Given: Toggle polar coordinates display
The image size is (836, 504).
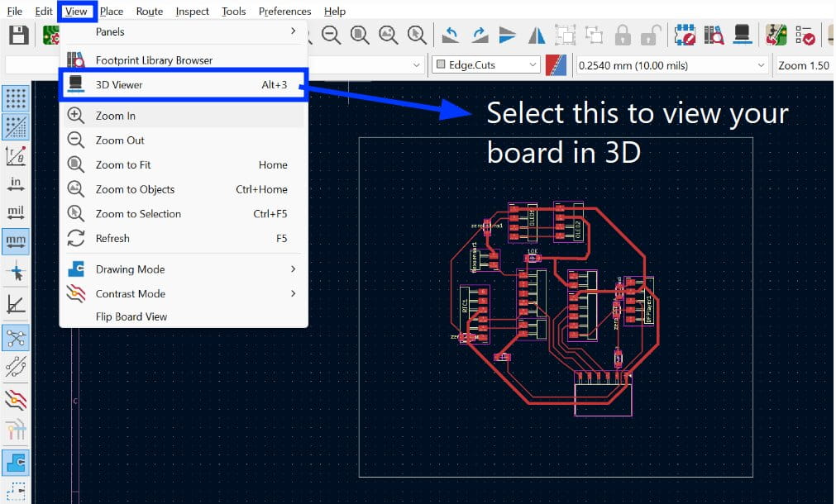Looking at the screenshot, I should 16,155.
